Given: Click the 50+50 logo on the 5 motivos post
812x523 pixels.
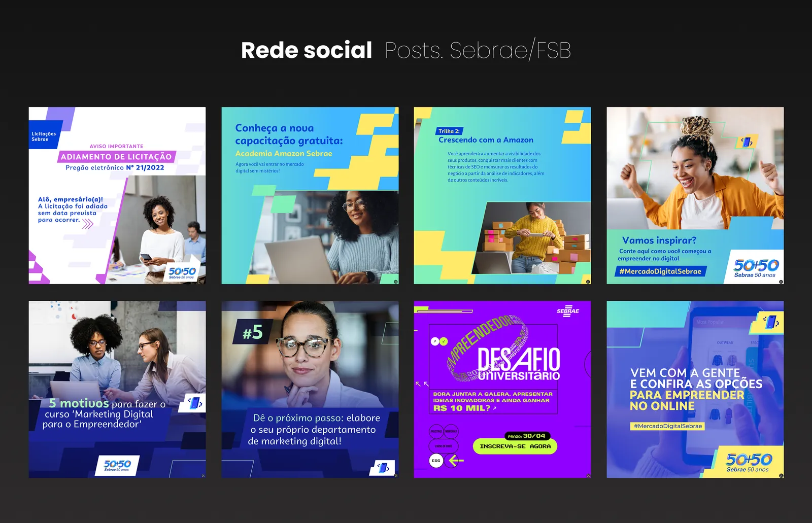Looking at the screenshot, I should tap(117, 465).
